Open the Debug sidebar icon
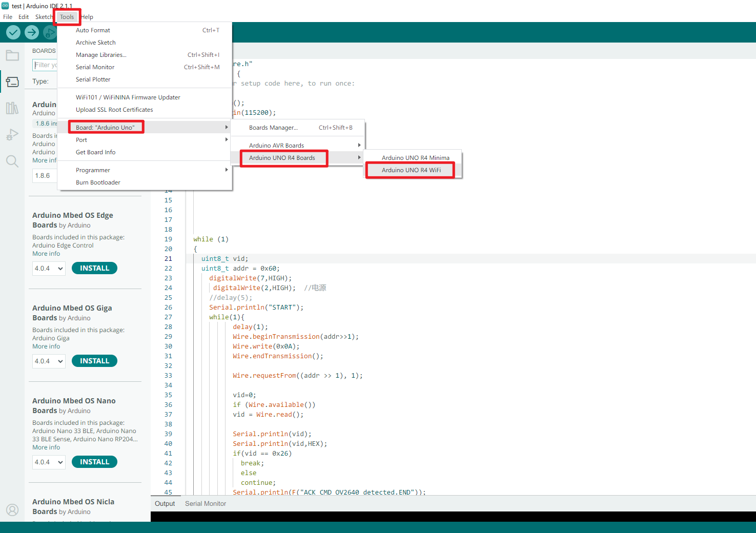 coord(12,135)
